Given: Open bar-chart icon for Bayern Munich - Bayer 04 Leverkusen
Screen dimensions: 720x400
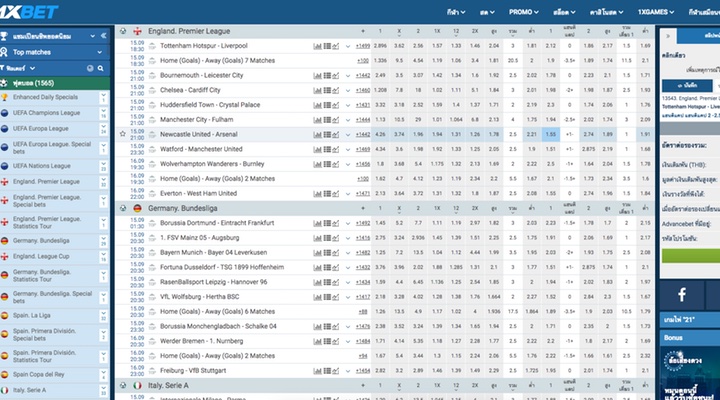Looking at the screenshot, I should pos(317,253).
